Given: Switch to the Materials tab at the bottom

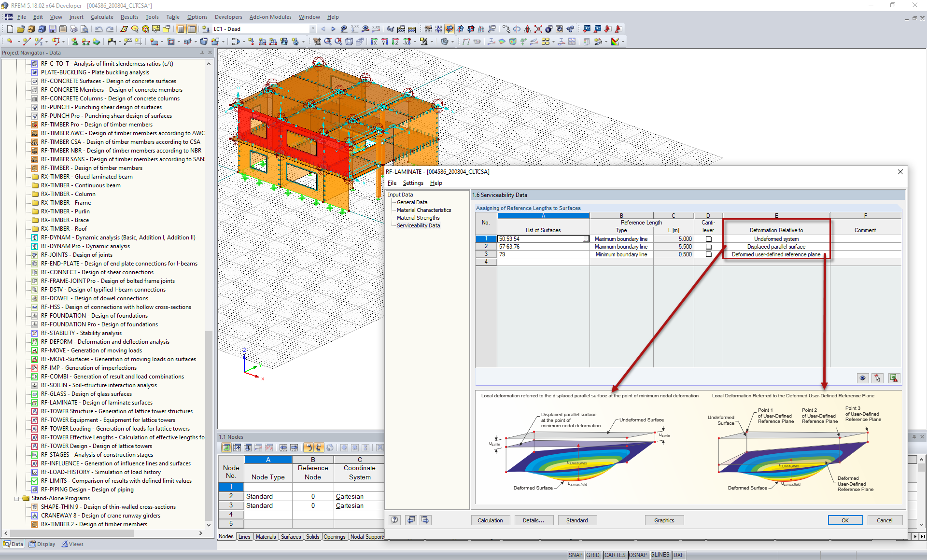Looking at the screenshot, I should coord(266,536).
